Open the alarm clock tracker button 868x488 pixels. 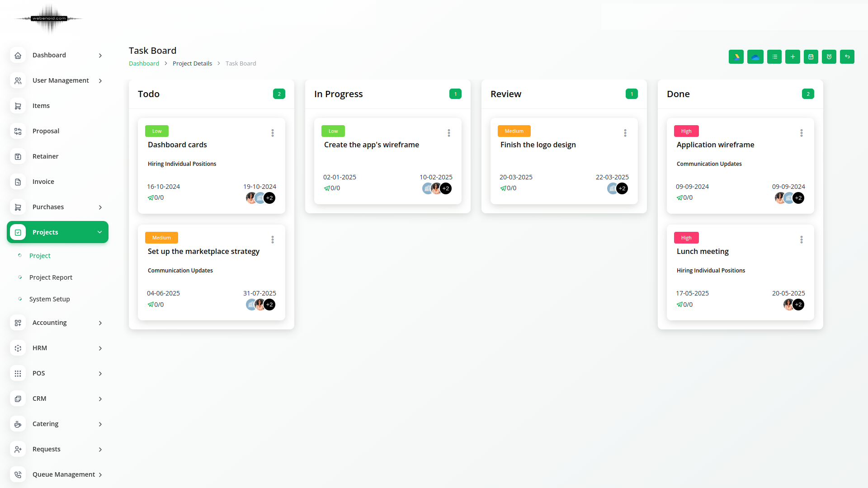(829, 57)
